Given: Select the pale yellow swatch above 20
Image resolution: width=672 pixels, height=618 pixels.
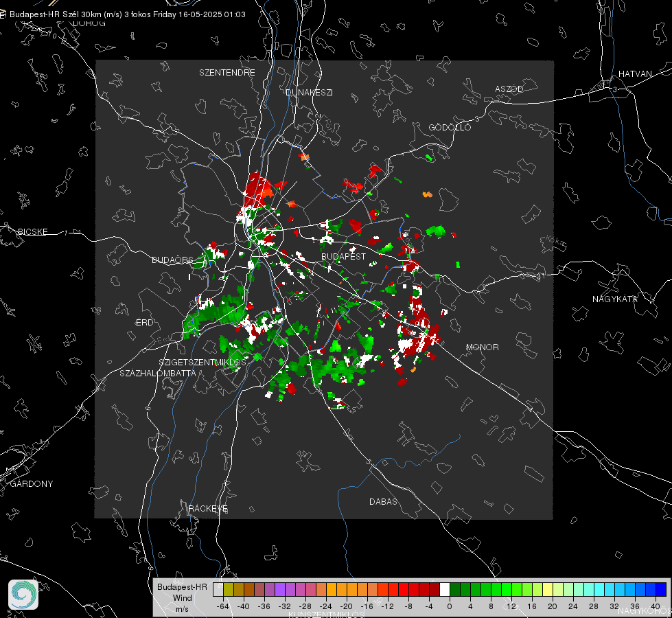Looking at the screenshot, I should 547,589.
